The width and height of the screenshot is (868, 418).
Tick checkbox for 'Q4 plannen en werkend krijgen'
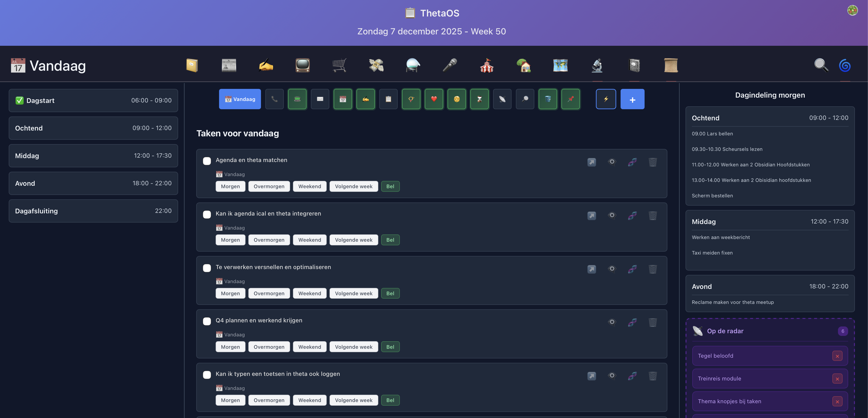pos(207,321)
